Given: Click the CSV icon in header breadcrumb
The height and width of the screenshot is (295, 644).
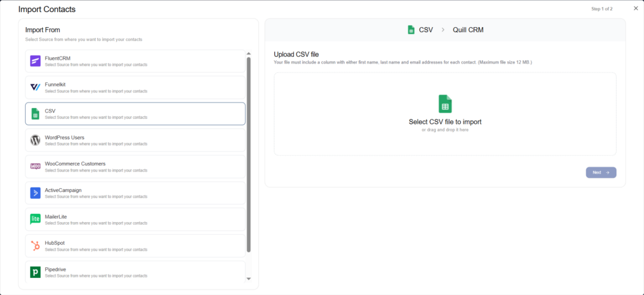Looking at the screenshot, I should pyautogui.click(x=411, y=30).
